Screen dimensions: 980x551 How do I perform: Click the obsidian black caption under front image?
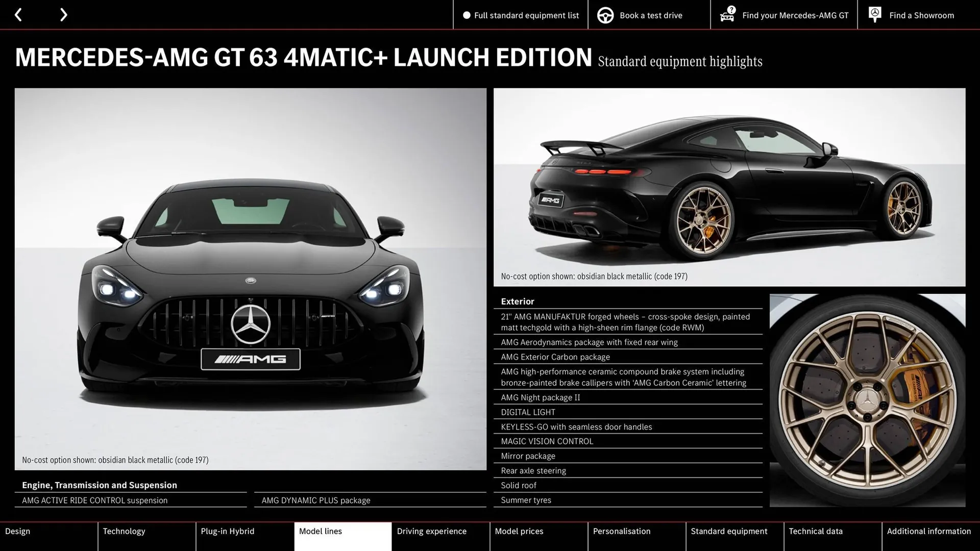click(115, 460)
